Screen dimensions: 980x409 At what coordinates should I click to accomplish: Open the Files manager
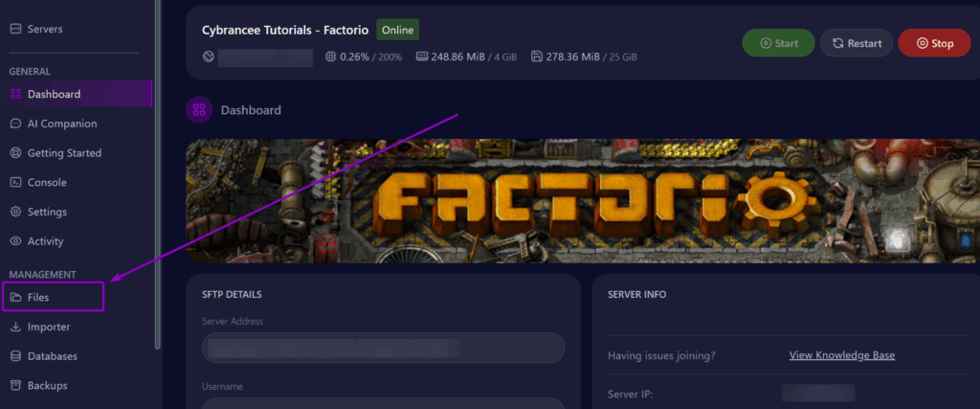(x=53, y=297)
